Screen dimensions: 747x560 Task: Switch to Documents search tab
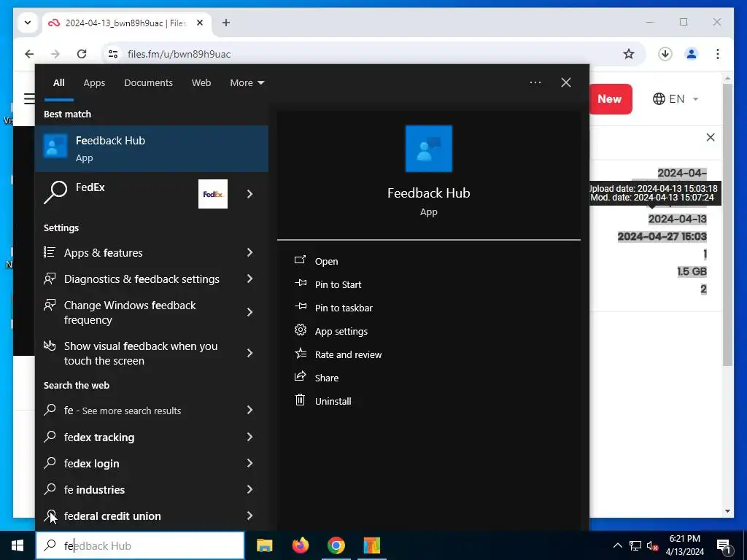tap(148, 82)
